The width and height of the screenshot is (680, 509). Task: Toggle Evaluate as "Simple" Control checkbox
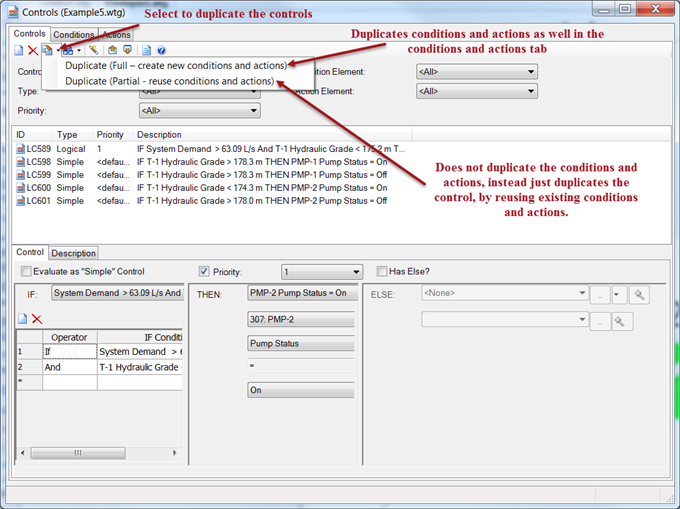coord(26,271)
